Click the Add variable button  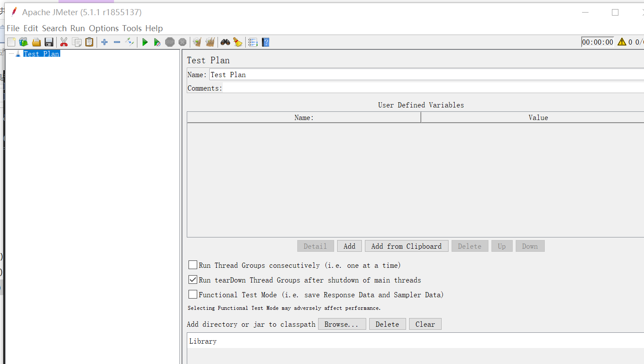click(x=349, y=246)
